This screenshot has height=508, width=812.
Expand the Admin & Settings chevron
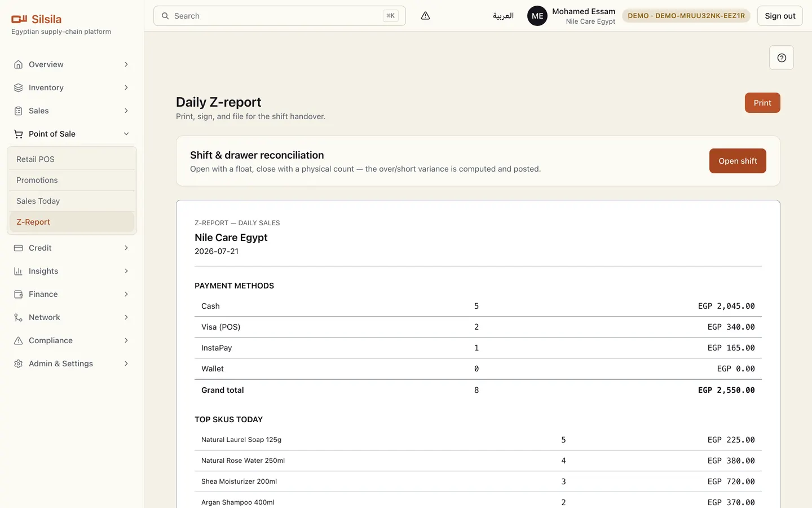coord(126,364)
